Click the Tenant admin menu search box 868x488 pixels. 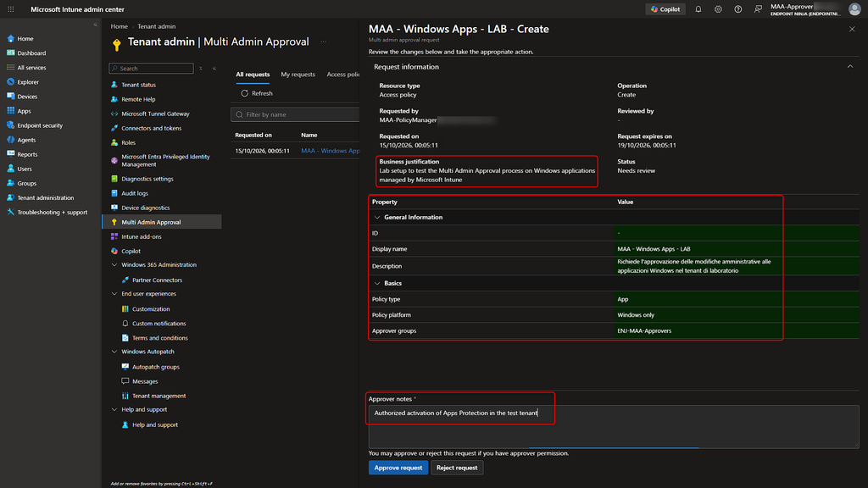[151, 68]
